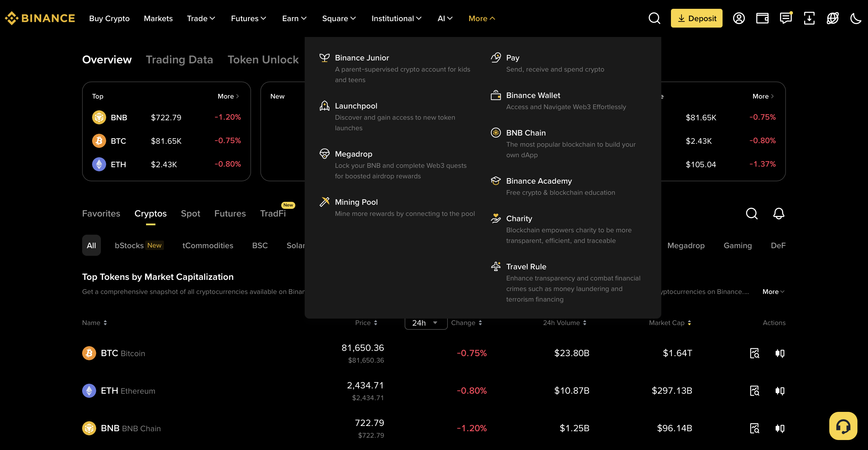Switch to Token Unlock tab
Screen dimensions: 868x450
263,60
